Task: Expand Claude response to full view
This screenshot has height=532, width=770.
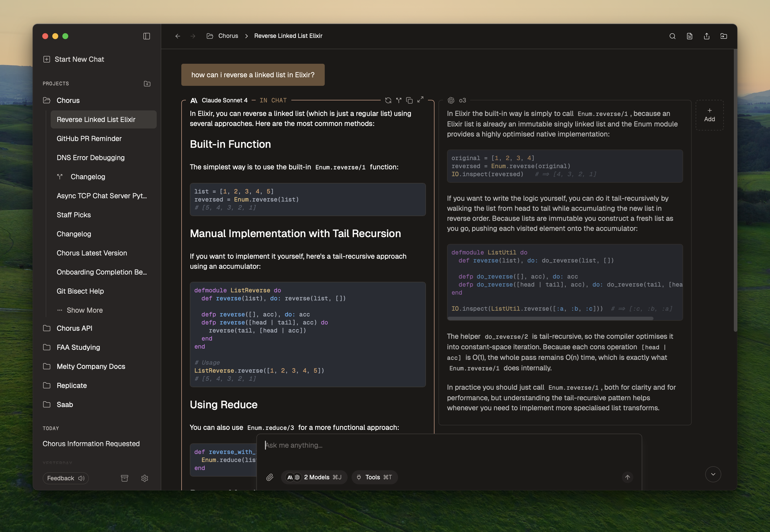Action: pyautogui.click(x=420, y=99)
